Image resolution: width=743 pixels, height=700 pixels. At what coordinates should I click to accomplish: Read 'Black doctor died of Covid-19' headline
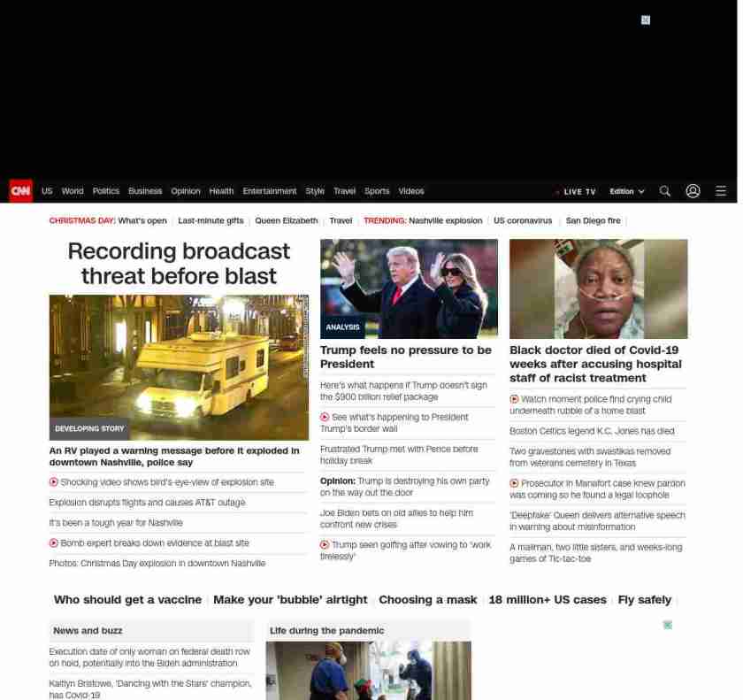point(595,364)
